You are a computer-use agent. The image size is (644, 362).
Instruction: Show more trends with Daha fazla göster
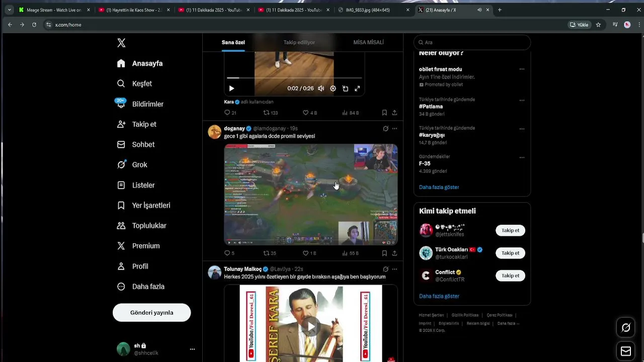(439, 187)
